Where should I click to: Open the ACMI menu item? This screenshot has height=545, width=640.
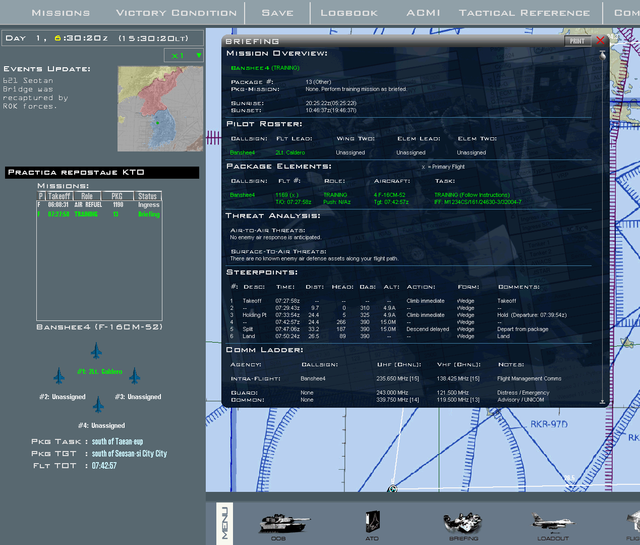[423, 13]
